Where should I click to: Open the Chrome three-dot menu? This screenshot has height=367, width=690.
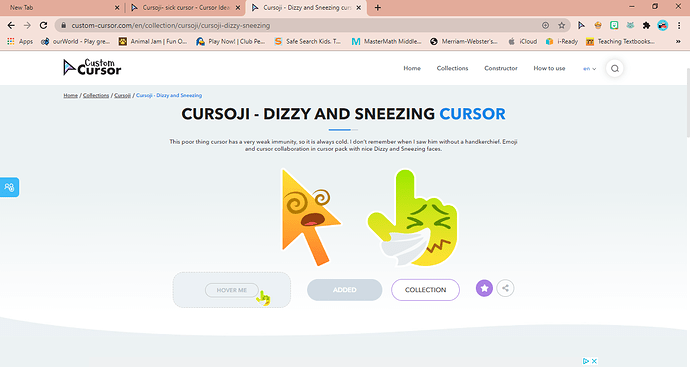(x=679, y=26)
